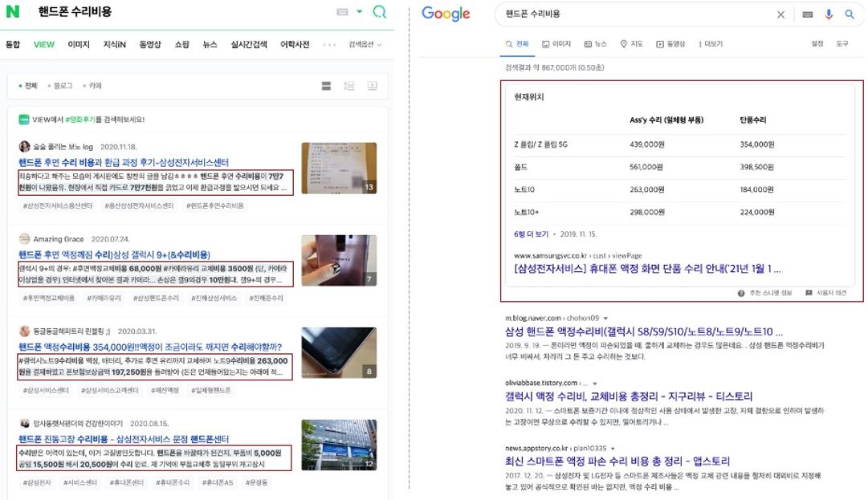Viewport: 868px width, 500px height.
Task: Open 핸드폰 후면 수리 비용과 환급 과정 post
Action: (x=124, y=162)
